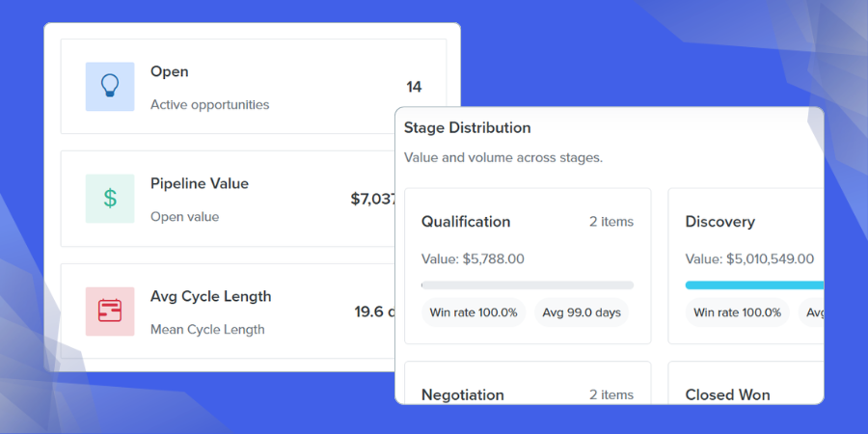Click the Discovery value $5,010,549.00 text
868x434 pixels.
(x=749, y=258)
